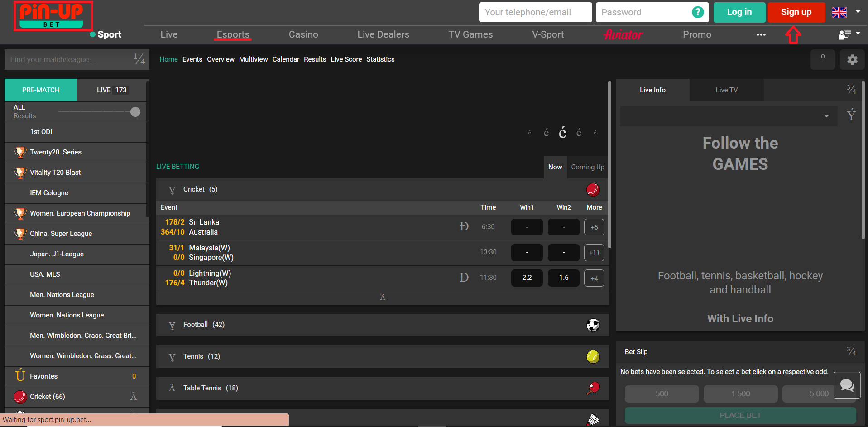This screenshot has height=427, width=868.
Task: Open language dropdown arrow
Action: 858,12
